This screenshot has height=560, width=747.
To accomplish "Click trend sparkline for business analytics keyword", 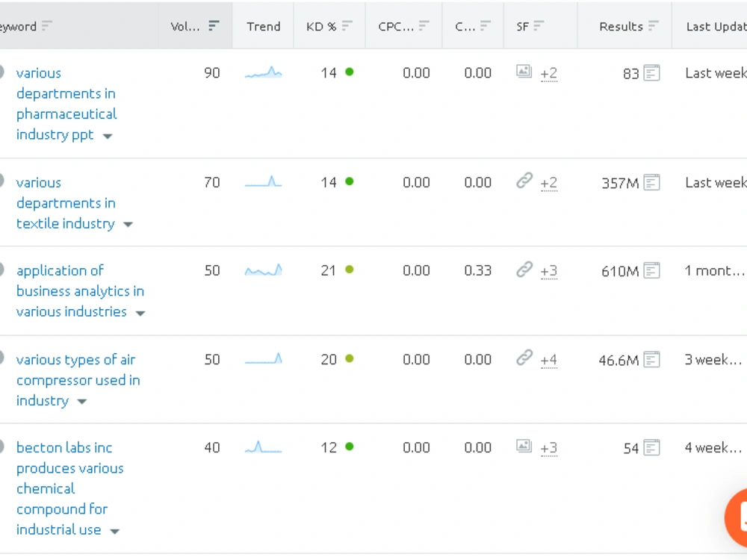I will pyautogui.click(x=264, y=270).
